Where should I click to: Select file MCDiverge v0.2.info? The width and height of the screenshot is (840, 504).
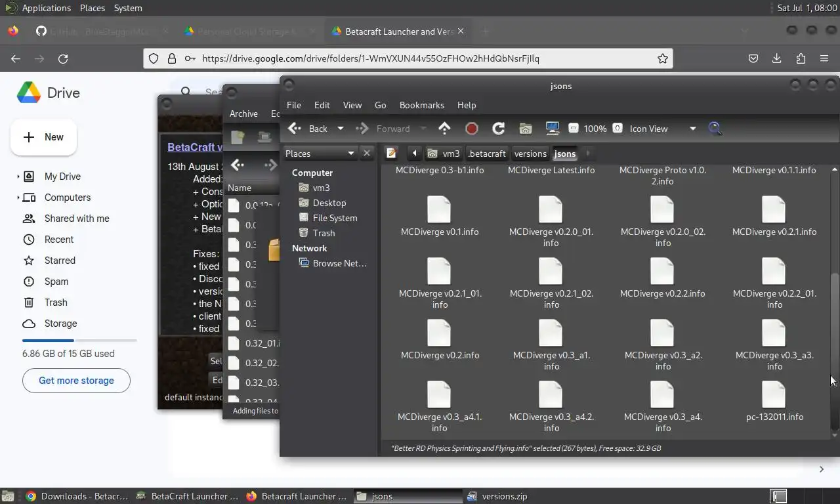pos(439,340)
